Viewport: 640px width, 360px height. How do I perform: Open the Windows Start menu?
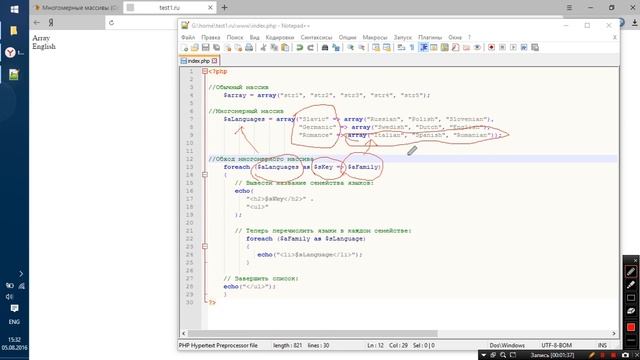coord(14,9)
